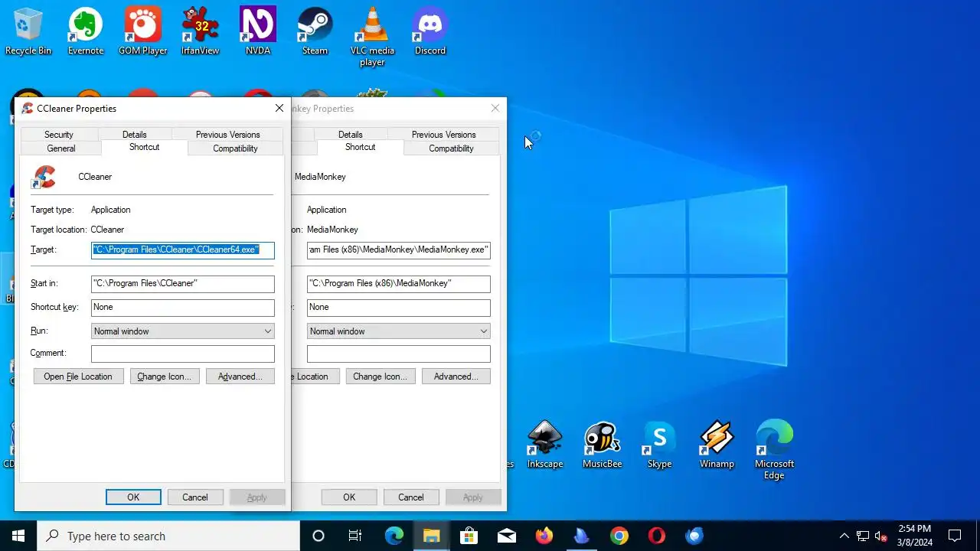Open Run dropdown in MediaMonkey Properties
980x551 pixels.
pos(399,331)
